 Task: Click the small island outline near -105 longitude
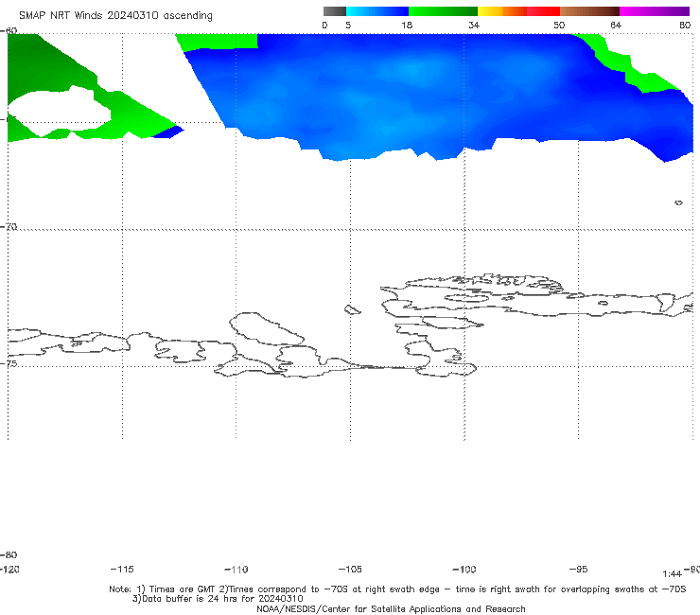[x=352, y=309]
